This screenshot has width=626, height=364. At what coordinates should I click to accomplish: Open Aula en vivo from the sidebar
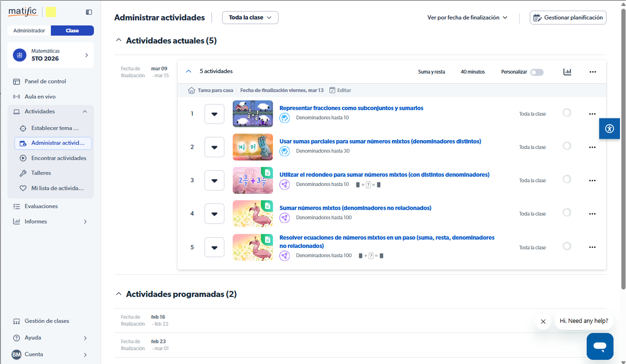coord(40,97)
